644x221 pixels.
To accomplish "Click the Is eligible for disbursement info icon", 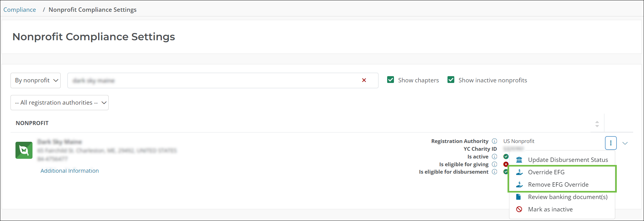I will 495,172.
